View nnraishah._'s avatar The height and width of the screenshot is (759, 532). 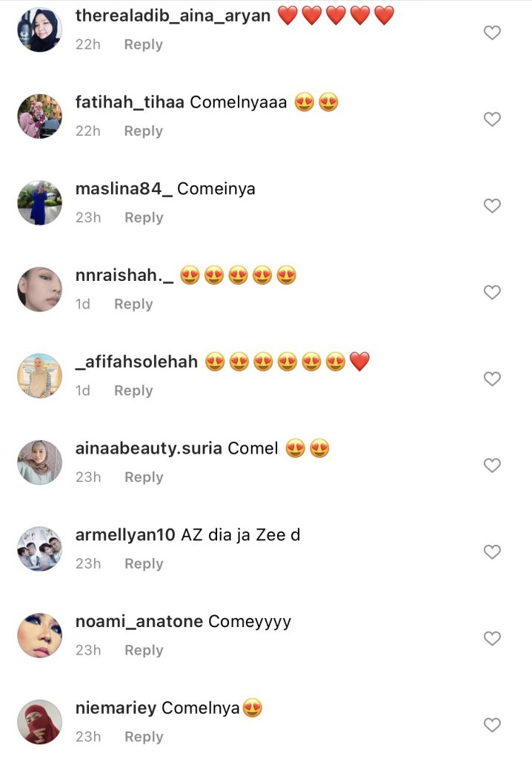40,289
